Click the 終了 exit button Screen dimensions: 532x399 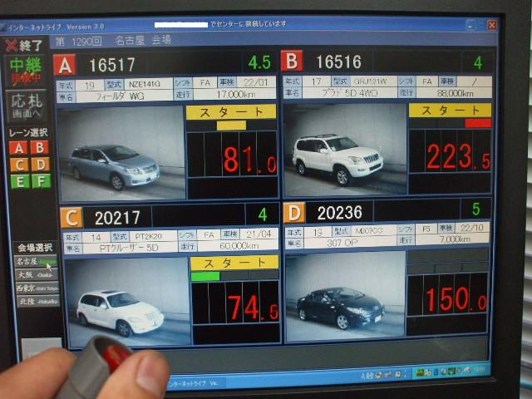coord(25,45)
